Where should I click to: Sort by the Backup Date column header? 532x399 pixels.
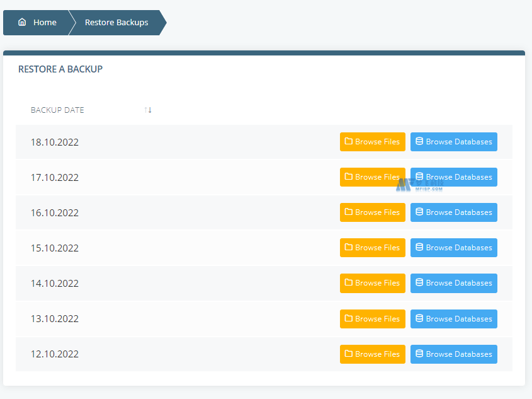point(57,110)
